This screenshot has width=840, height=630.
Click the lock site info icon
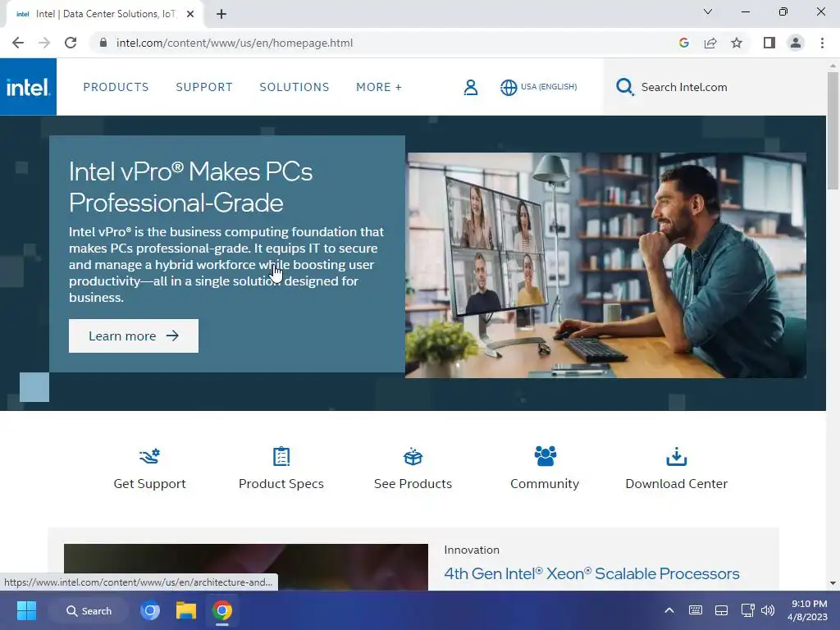[103, 43]
